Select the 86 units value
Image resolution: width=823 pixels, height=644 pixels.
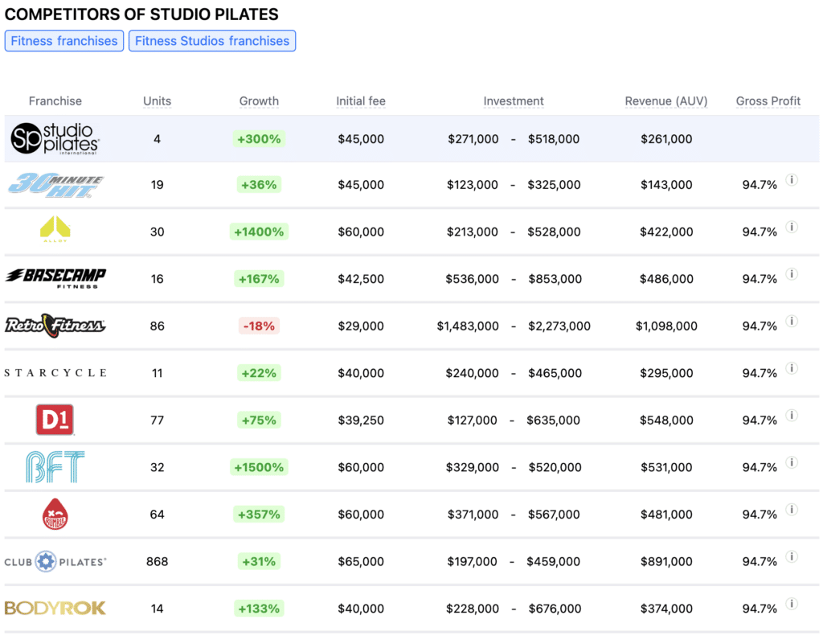click(157, 326)
